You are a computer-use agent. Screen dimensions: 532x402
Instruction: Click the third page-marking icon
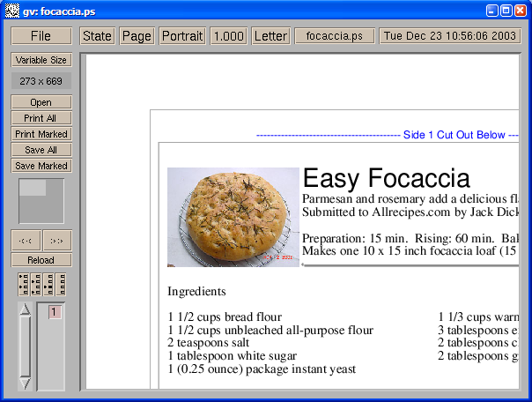click(x=49, y=284)
